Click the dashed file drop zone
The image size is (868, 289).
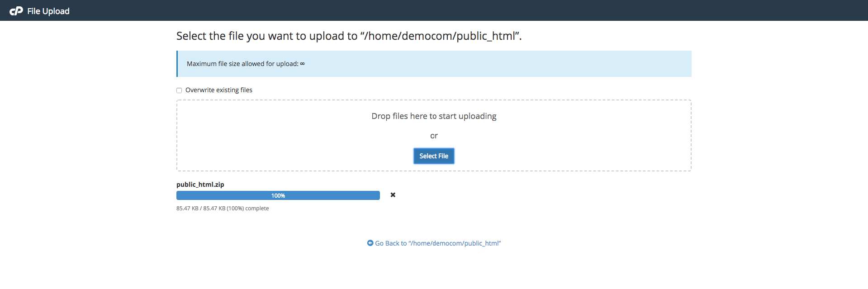pos(434,135)
